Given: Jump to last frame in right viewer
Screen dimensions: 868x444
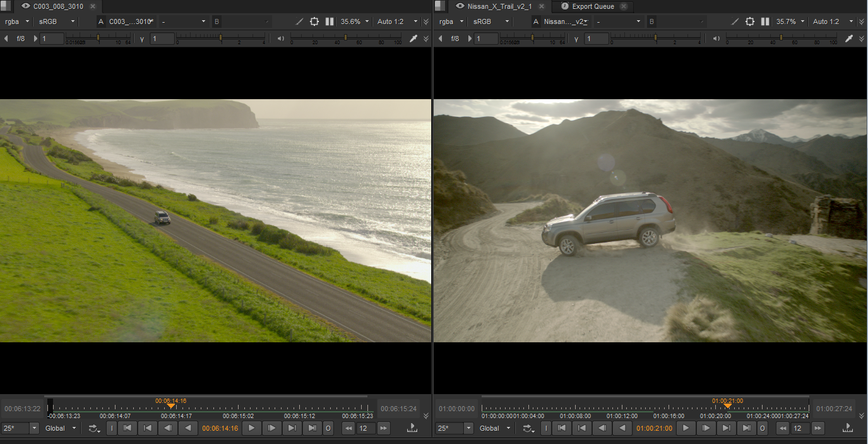Looking at the screenshot, I should [x=746, y=428].
